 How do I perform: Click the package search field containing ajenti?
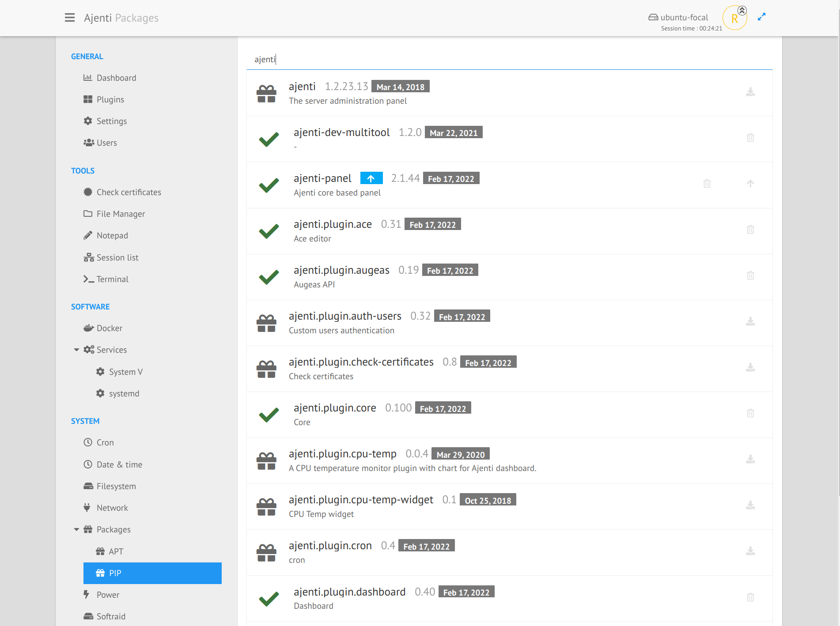[509, 60]
